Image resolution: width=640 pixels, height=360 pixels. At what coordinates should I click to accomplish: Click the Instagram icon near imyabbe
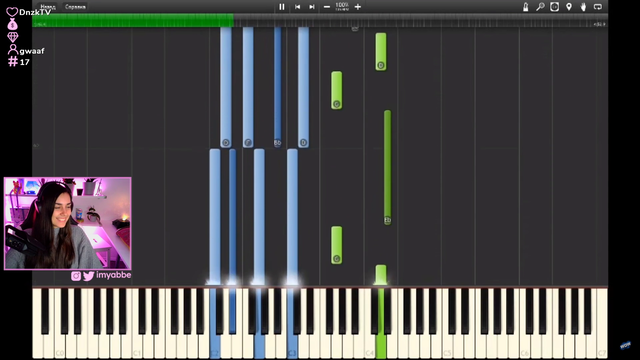pyautogui.click(x=76, y=276)
